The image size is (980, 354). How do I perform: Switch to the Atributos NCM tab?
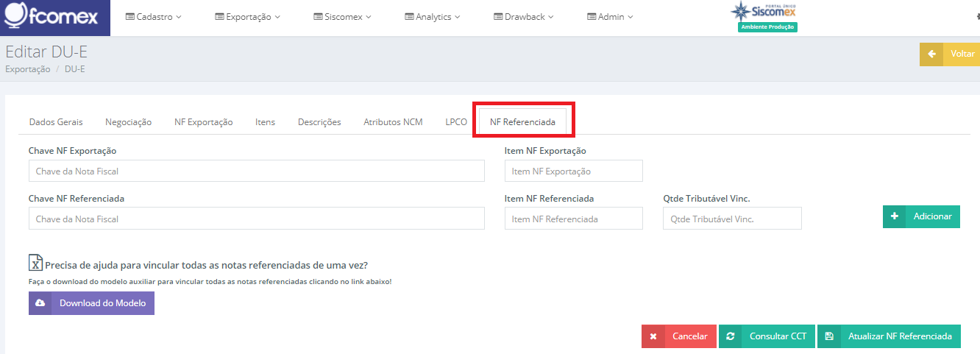click(394, 122)
